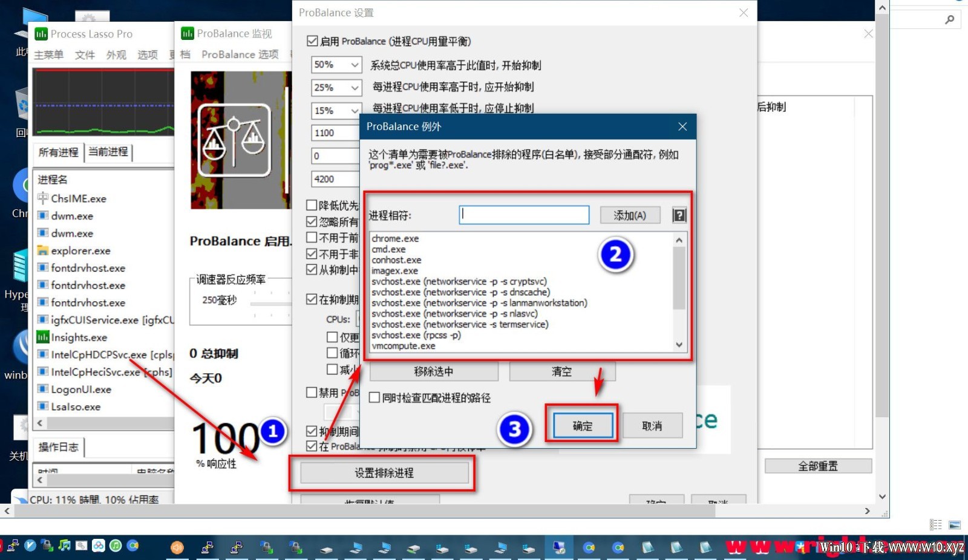The image size is (968, 560).
Task: Click the ProBalance 监视 window title icon
Action: [x=188, y=33]
